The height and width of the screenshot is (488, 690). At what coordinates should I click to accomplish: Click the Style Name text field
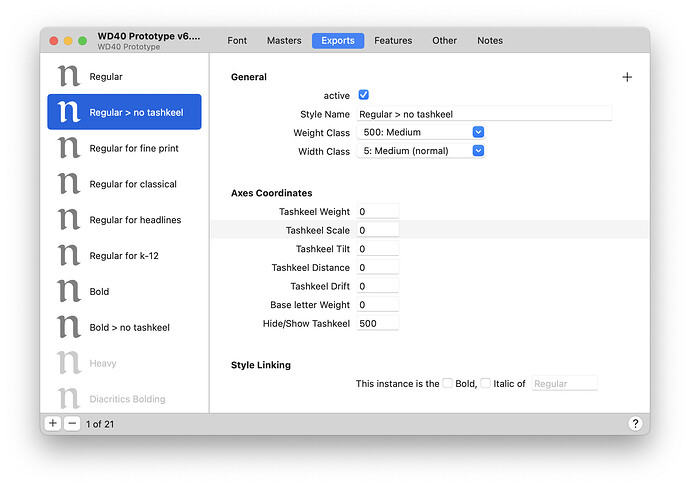point(483,114)
